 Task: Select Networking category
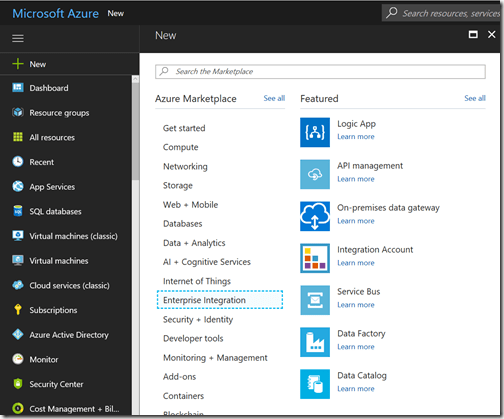[x=185, y=166]
